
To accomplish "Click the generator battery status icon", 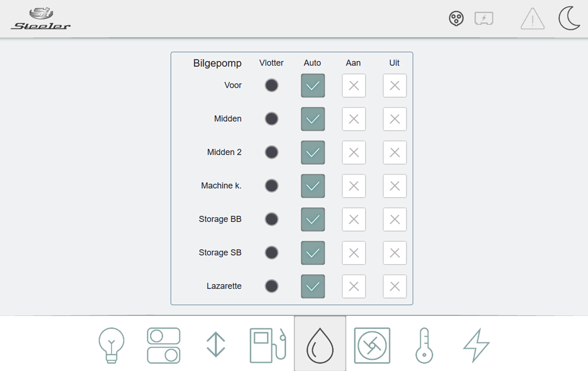I will pyautogui.click(x=484, y=19).
